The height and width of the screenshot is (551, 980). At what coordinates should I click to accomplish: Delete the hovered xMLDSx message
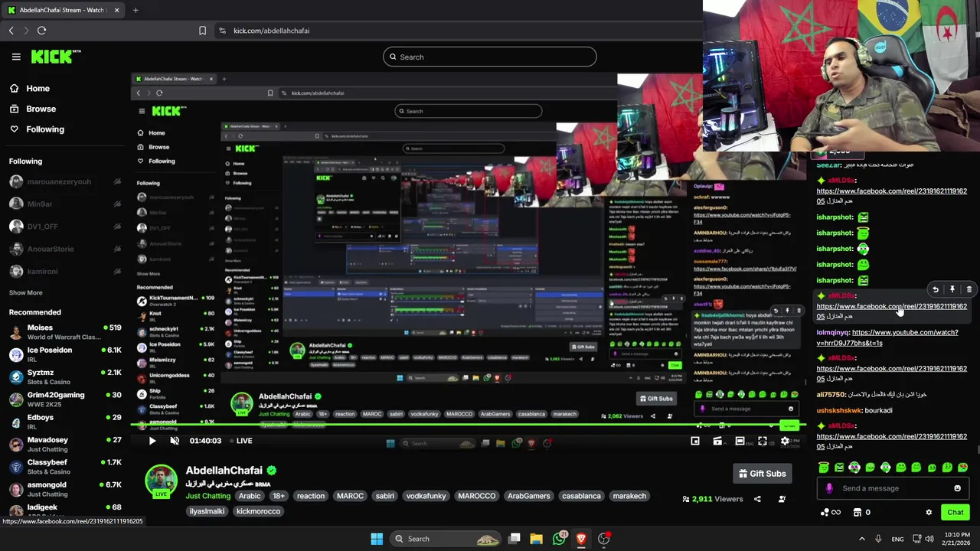point(969,290)
